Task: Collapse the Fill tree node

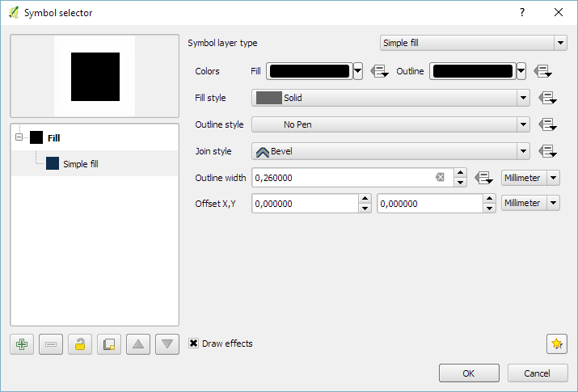Action: [x=19, y=137]
